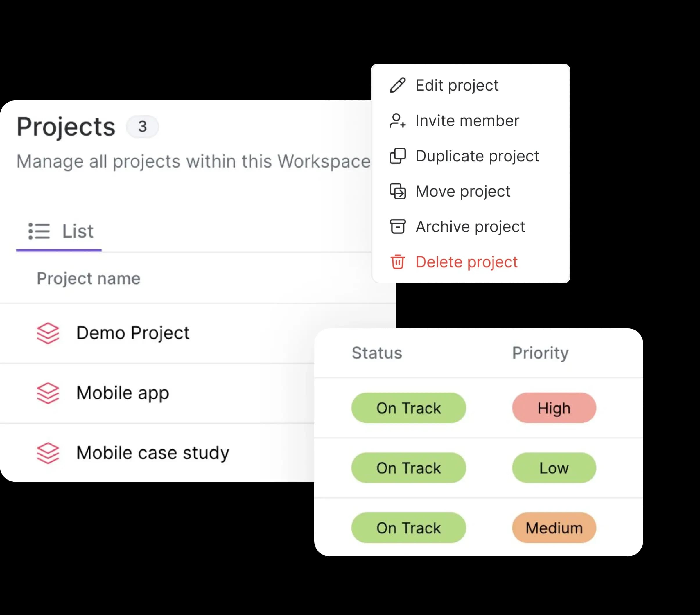
Task: Click the Archive project box icon
Action: (x=398, y=227)
